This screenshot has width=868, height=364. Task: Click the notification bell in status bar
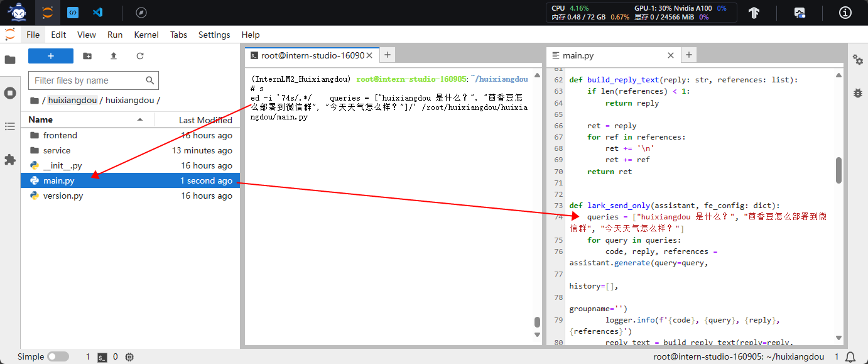tap(850, 356)
